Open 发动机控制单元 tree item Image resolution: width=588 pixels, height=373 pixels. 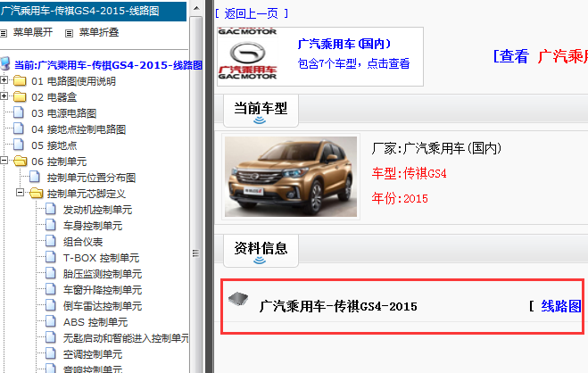[x=97, y=210]
